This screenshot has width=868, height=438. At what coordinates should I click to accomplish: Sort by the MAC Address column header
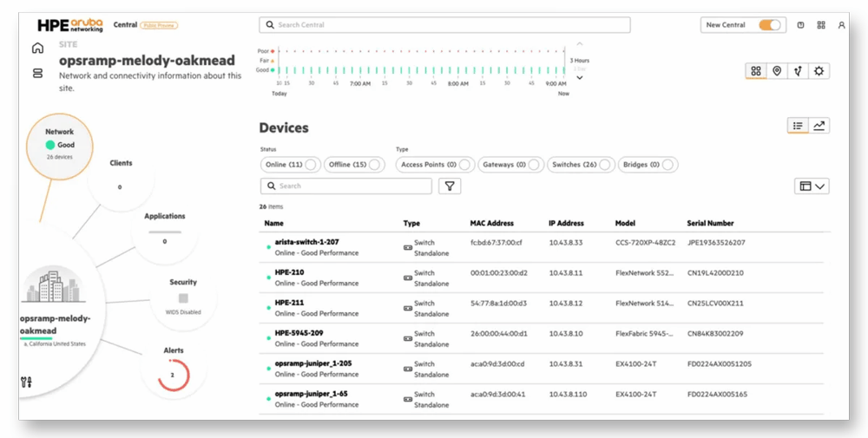click(x=492, y=224)
